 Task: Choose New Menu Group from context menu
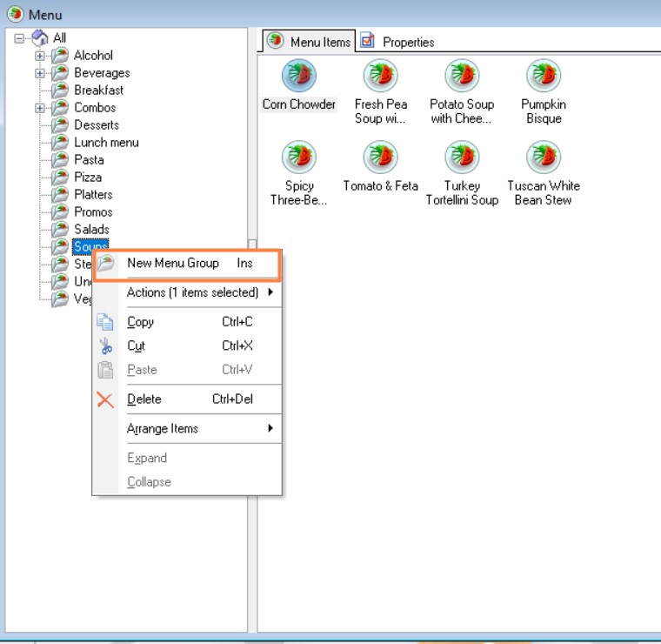[x=187, y=263]
